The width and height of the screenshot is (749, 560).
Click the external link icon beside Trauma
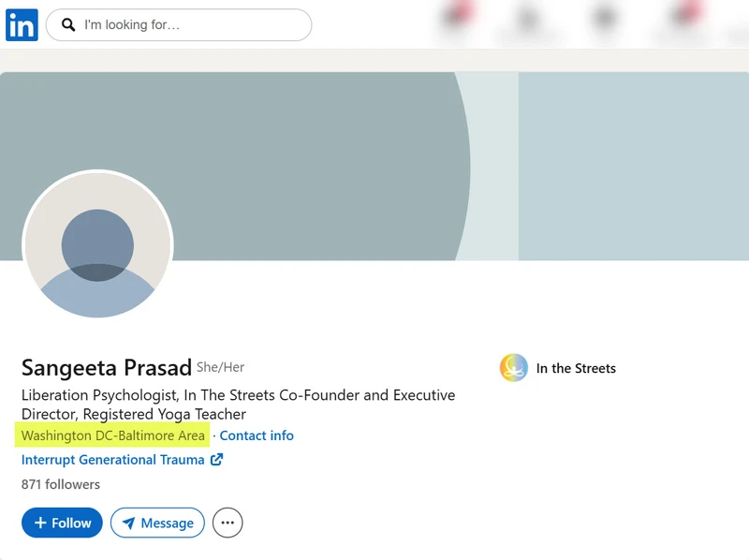point(216,459)
